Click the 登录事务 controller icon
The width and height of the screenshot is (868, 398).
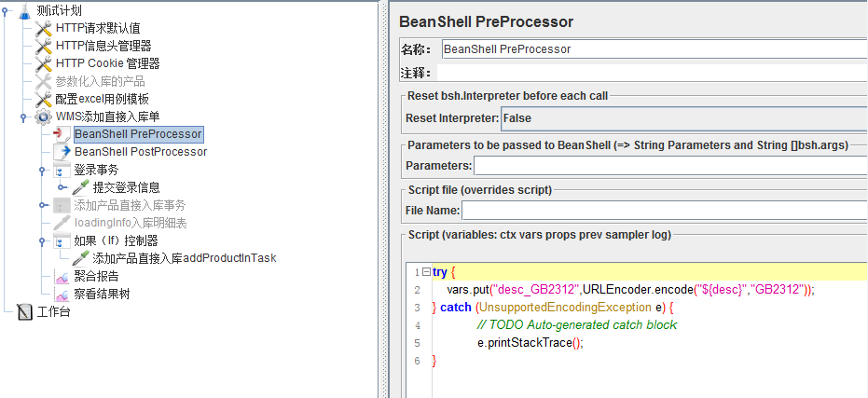pyautogui.click(x=62, y=170)
